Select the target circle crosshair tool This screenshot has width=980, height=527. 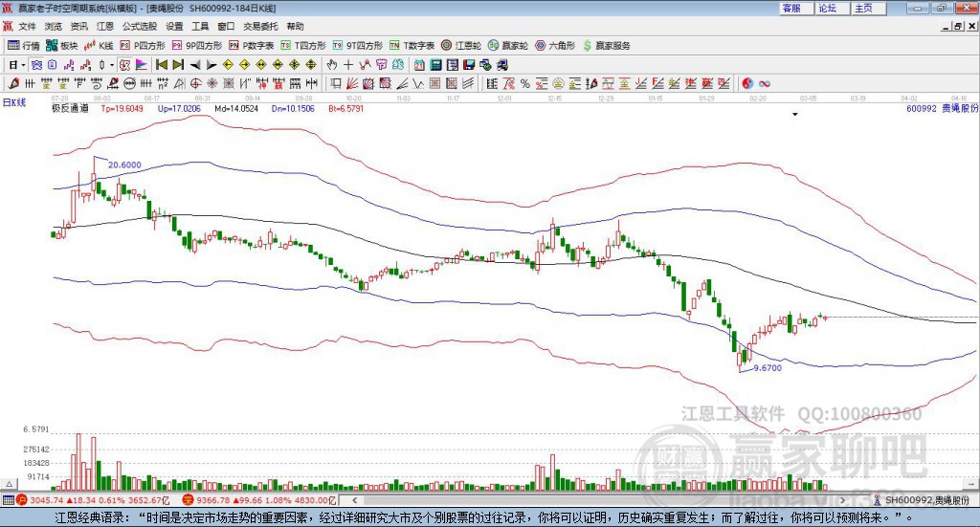pos(195,83)
